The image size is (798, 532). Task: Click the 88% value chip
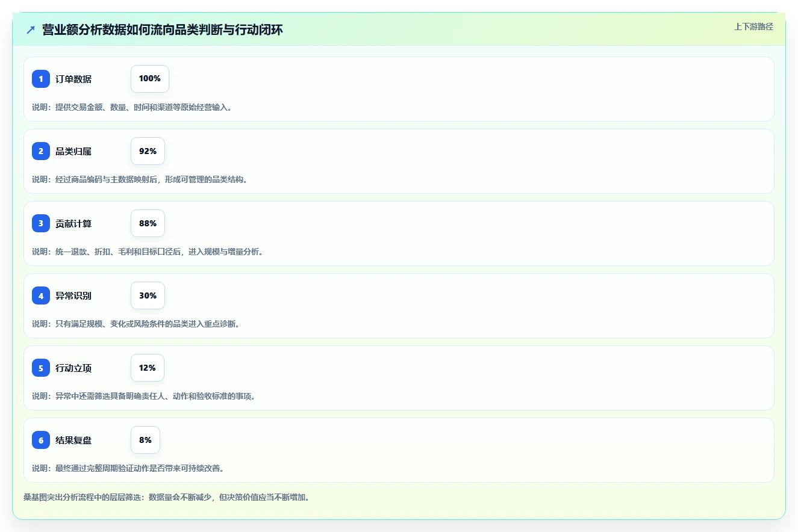coord(148,223)
